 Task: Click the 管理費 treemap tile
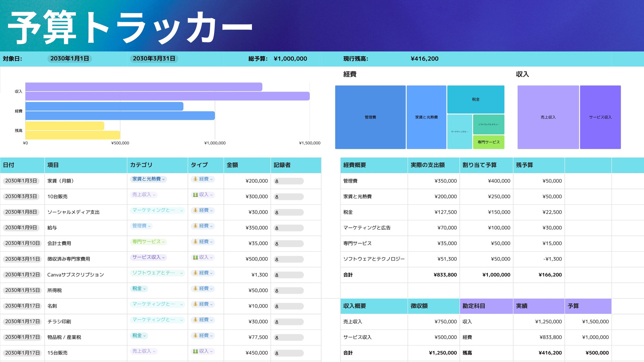click(370, 117)
